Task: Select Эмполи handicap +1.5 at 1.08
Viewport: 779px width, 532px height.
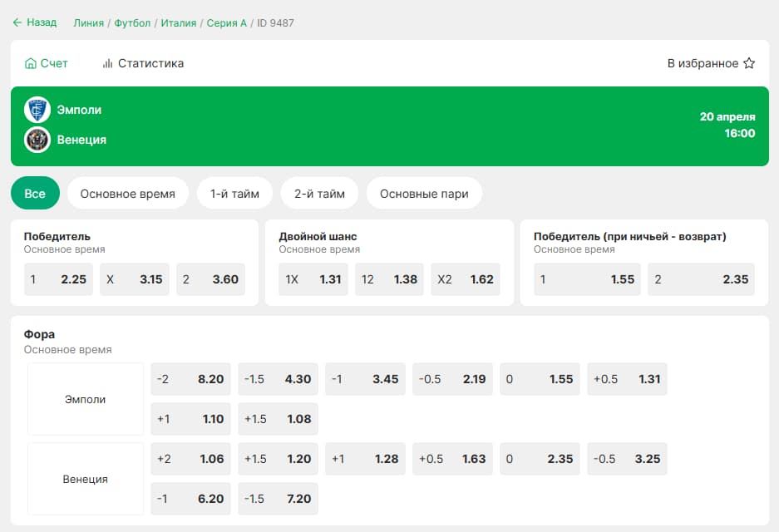Action: 278,419
